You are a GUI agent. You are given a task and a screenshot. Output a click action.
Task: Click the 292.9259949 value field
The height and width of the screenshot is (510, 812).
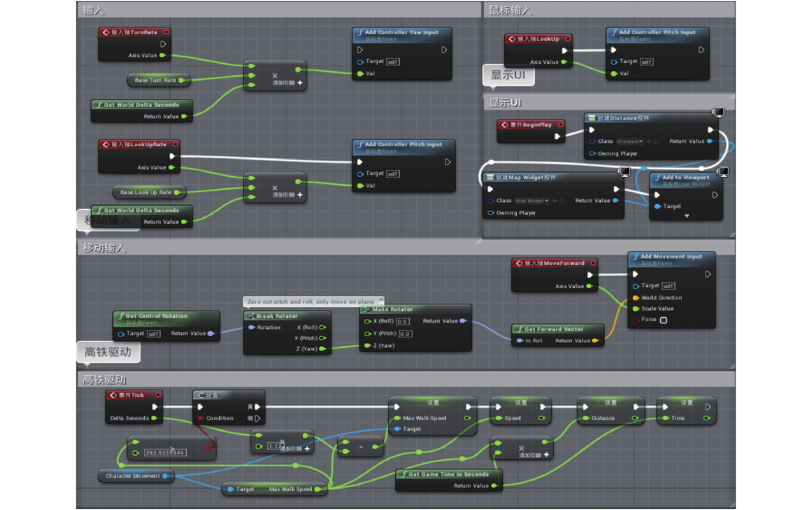165,453
